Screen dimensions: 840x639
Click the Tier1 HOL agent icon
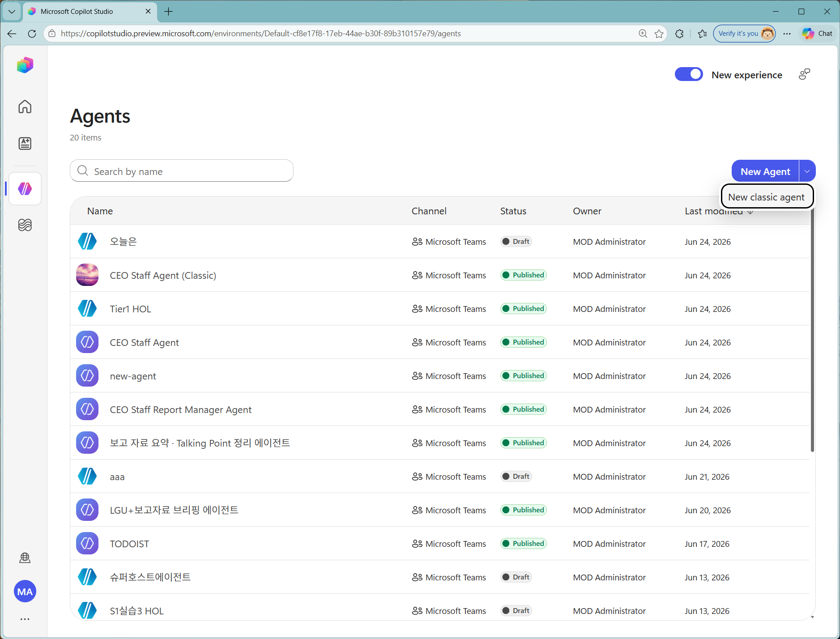(87, 308)
